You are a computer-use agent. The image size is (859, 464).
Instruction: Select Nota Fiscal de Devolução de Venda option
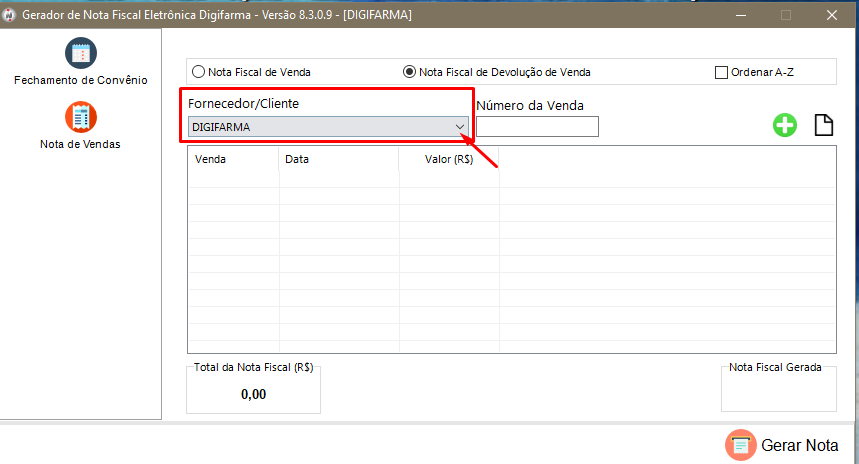point(409,72)
